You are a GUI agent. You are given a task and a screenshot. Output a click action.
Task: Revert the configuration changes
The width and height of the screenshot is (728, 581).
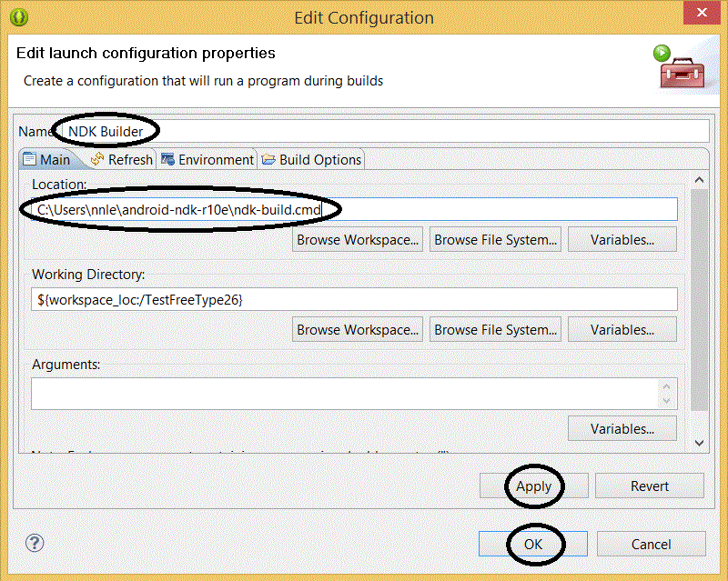(649, 486)
